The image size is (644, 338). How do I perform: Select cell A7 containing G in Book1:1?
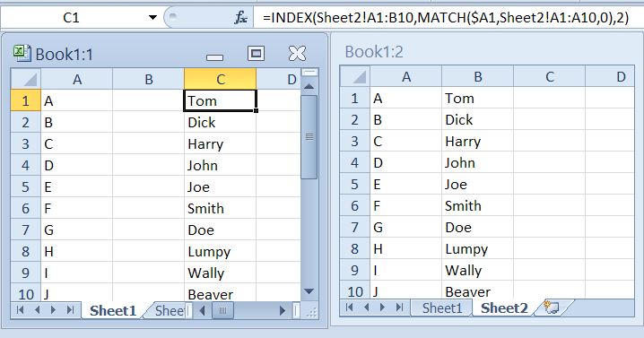(77, 230)
